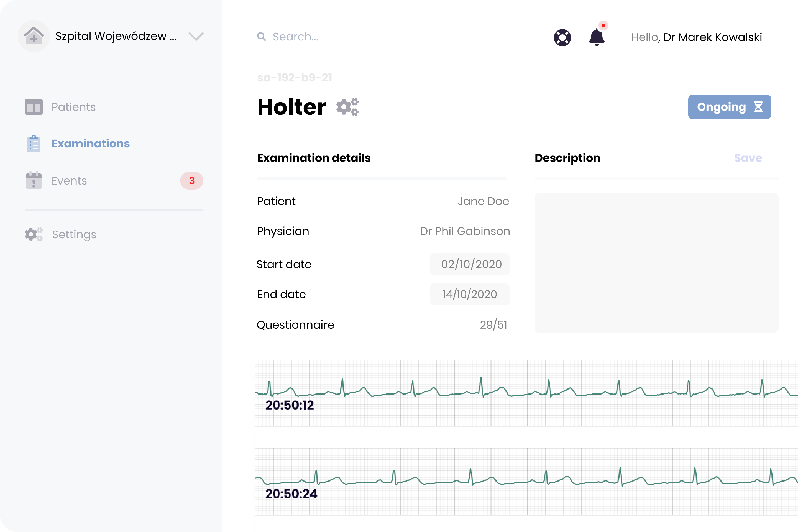The image size is (798, 532).
Task: Click the Examinations clipboard icon
Action: click(34, 144)
